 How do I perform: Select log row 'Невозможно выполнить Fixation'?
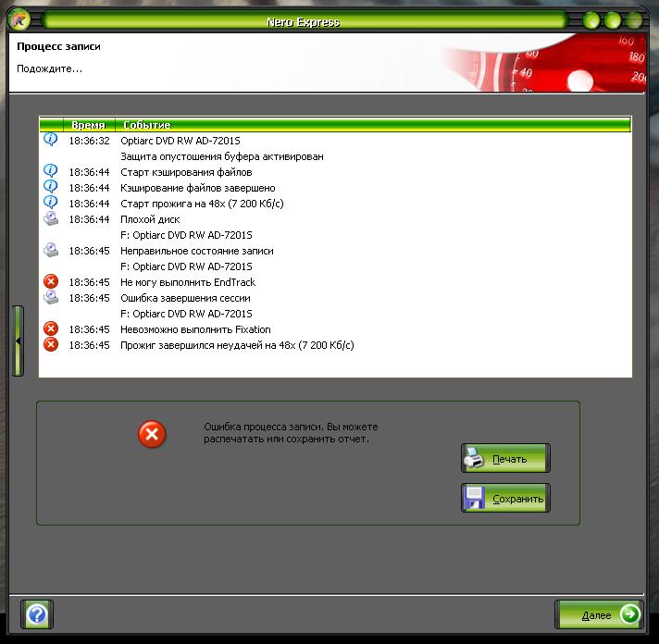coord(335,329)
